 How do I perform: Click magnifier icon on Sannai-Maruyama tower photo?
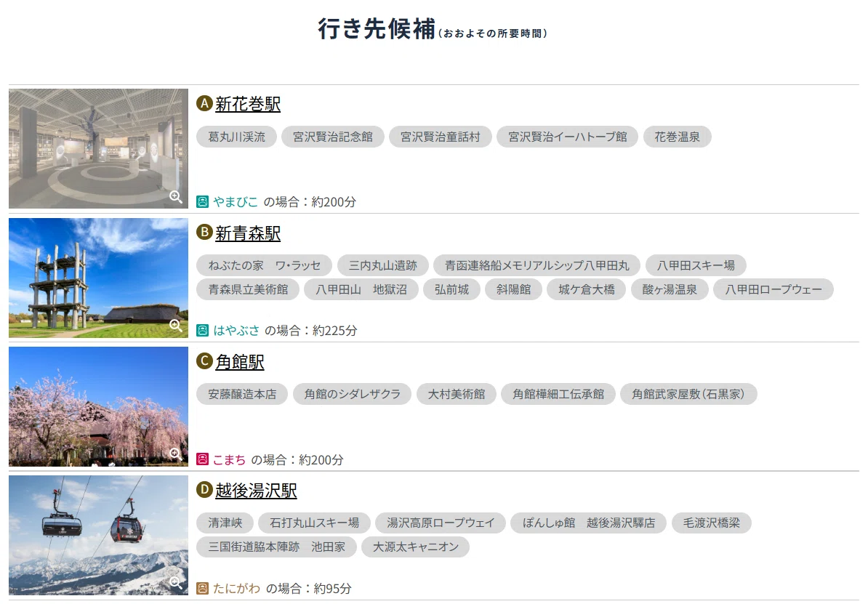175,326
